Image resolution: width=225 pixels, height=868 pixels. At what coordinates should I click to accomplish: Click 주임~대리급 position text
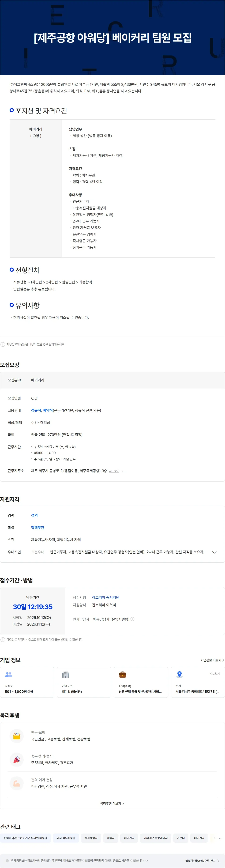coord(40,423)
